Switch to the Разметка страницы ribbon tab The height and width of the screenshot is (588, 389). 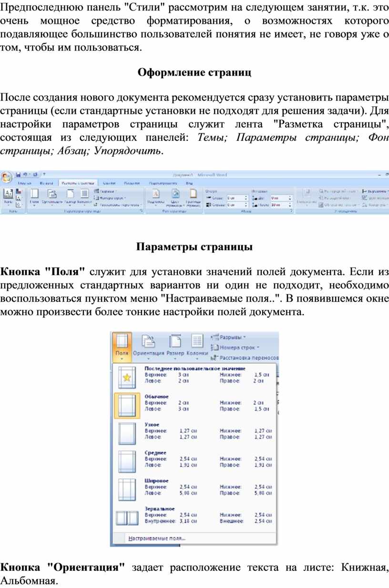(x=78, y=182)
